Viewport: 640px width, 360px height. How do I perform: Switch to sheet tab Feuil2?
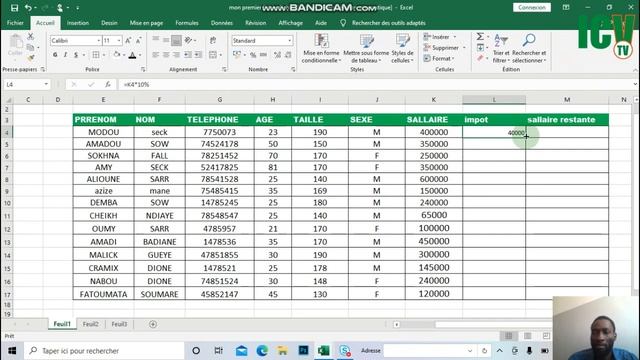pyautogui.click(x=91, y=324)
